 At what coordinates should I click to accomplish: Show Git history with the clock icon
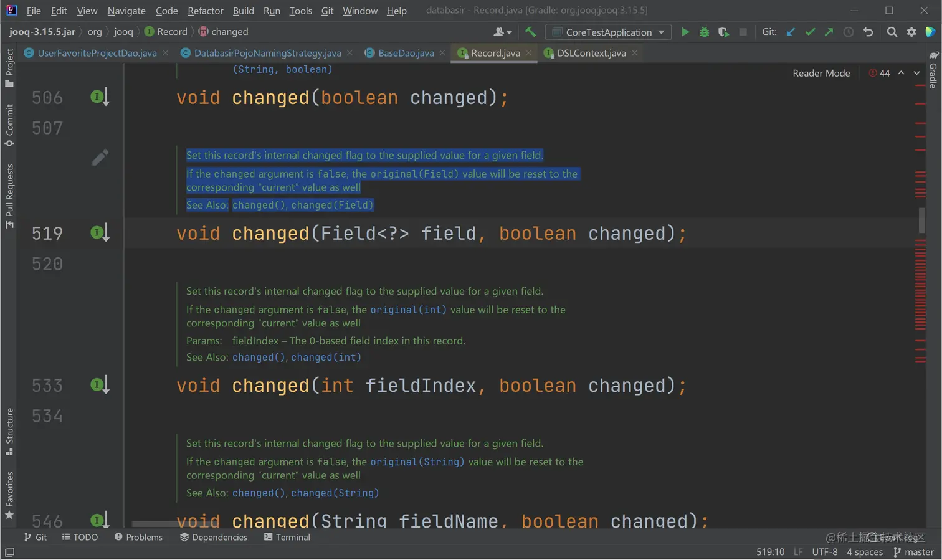click(x=849, y=32)
